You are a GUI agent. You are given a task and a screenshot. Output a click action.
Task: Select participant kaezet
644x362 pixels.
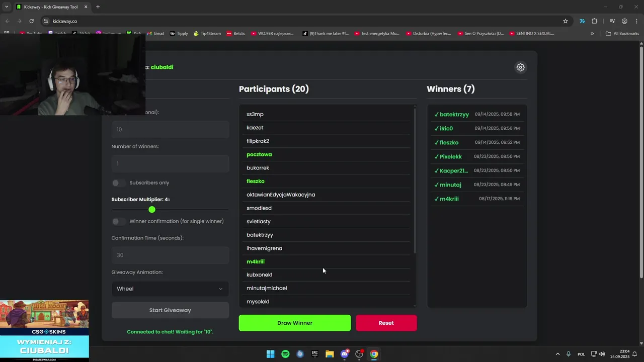click(255, 128)
